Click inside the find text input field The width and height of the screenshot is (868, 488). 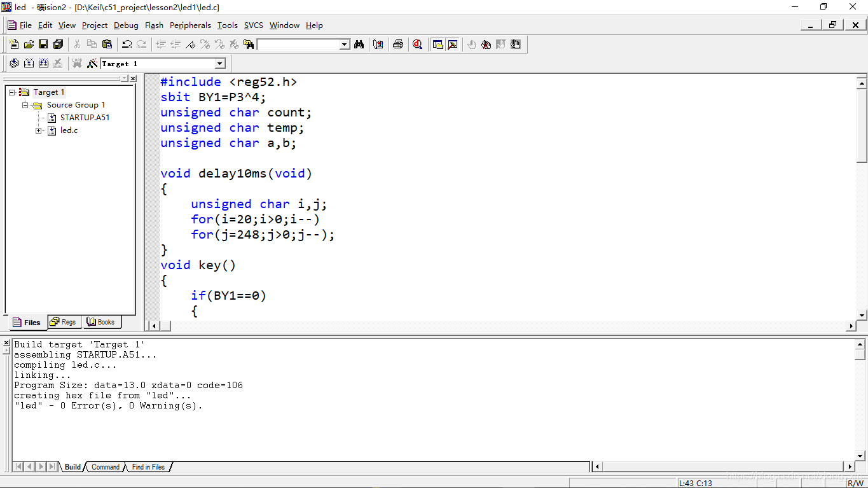[298, 45]
